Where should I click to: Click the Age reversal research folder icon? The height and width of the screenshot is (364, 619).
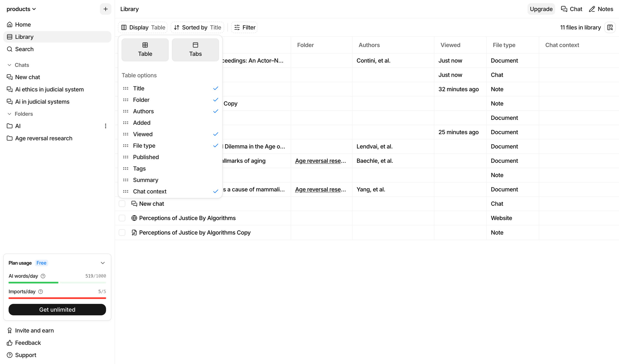point(10,138)
